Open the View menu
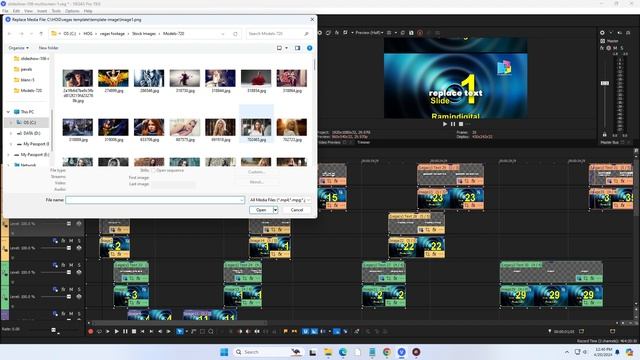The height and width of the screenshot is (360, 640). (x=28, y=11)
